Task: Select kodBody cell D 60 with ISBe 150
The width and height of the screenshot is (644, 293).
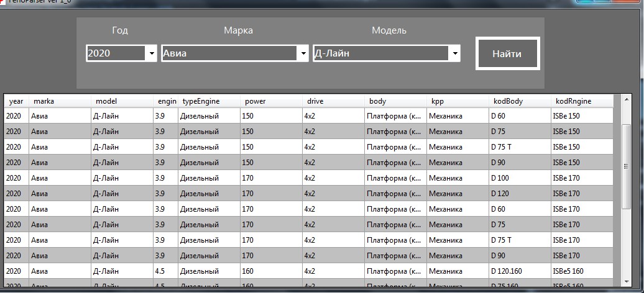Action: 520,116
